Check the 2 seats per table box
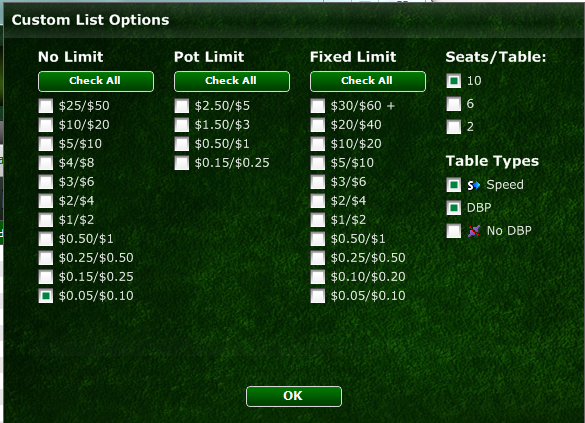 454,127
